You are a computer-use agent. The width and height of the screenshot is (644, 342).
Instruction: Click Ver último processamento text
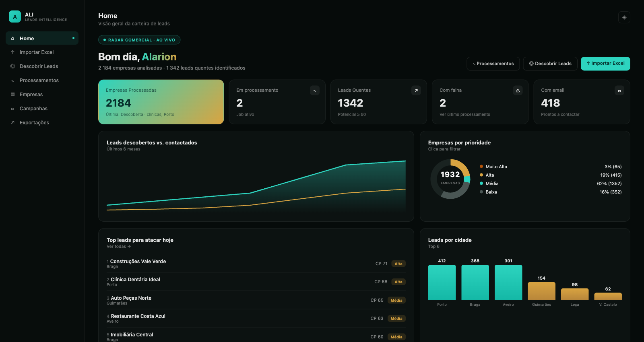tap(465, 115)
